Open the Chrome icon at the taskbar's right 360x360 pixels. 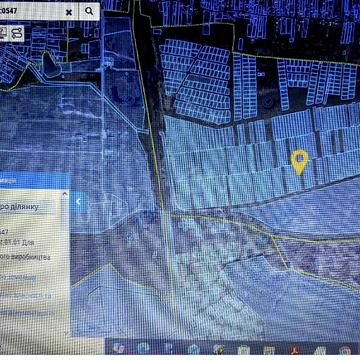(345, 350)
